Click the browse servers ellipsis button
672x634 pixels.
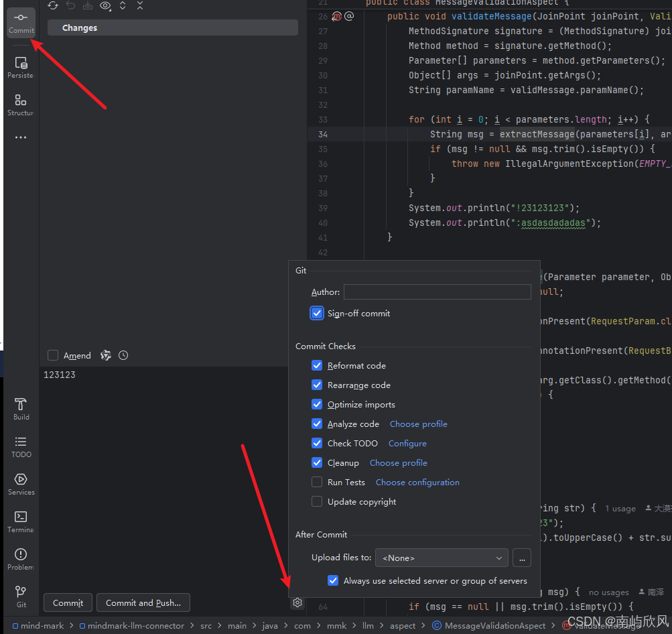coord(522,558)
